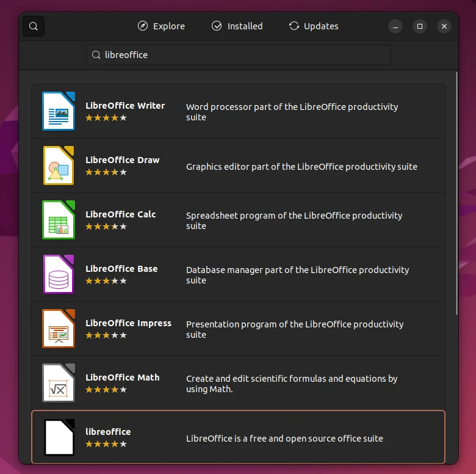476x474 pixels.
Task: Close the software store window
Action: pyautogui.click(x=444, y=26)
